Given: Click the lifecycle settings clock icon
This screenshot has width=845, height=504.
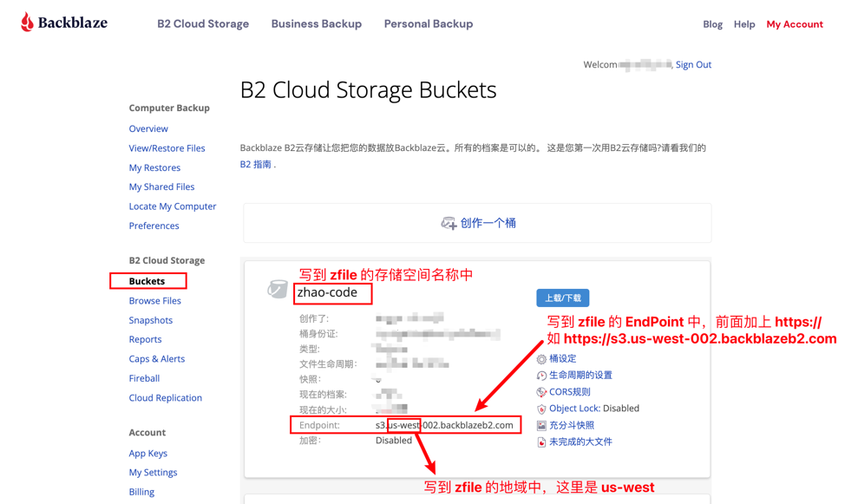Looking at the screenshot, I should (x=541, y=376).
